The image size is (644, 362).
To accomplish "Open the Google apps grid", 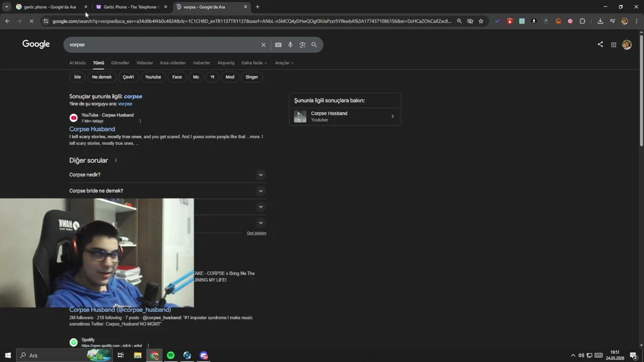I will pyautogui.click(x=614, y=45).
